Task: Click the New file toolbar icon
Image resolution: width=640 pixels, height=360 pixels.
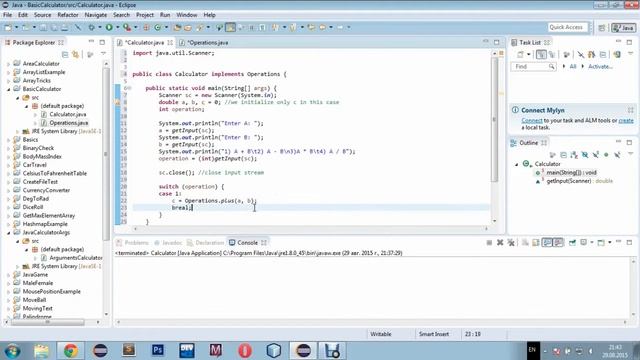Action: pyautogui.click(x=8, y=27)
